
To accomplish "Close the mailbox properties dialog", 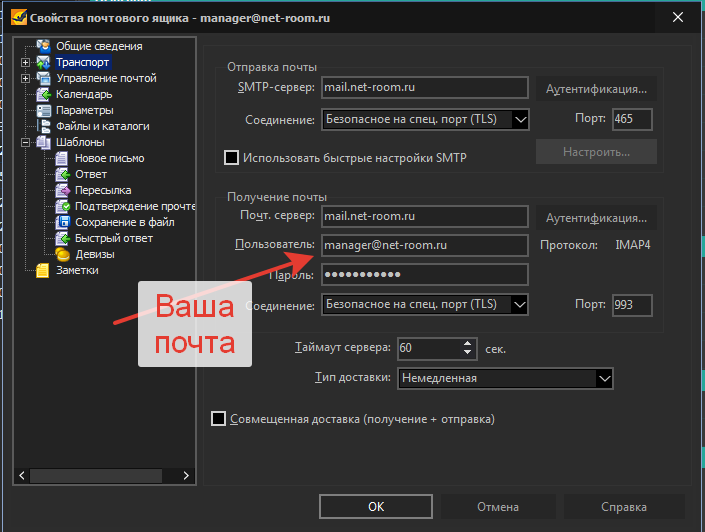I will click(678, 18).
